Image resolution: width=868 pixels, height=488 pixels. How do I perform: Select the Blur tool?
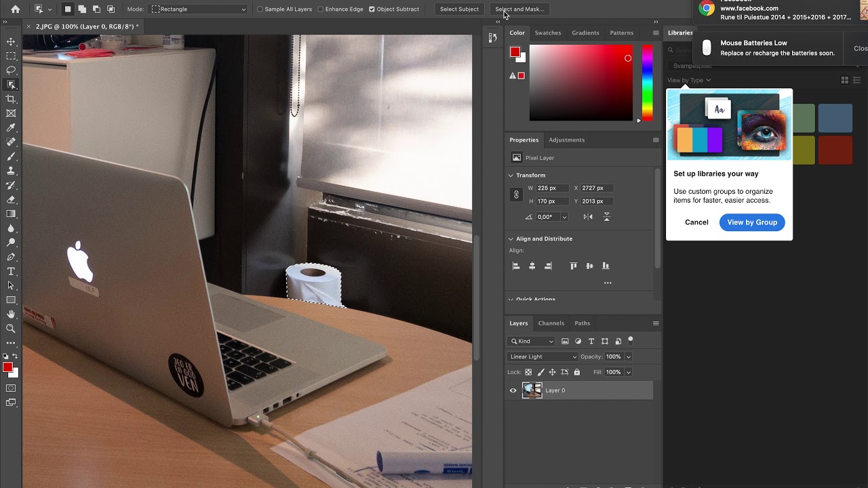tap(11, 228)
